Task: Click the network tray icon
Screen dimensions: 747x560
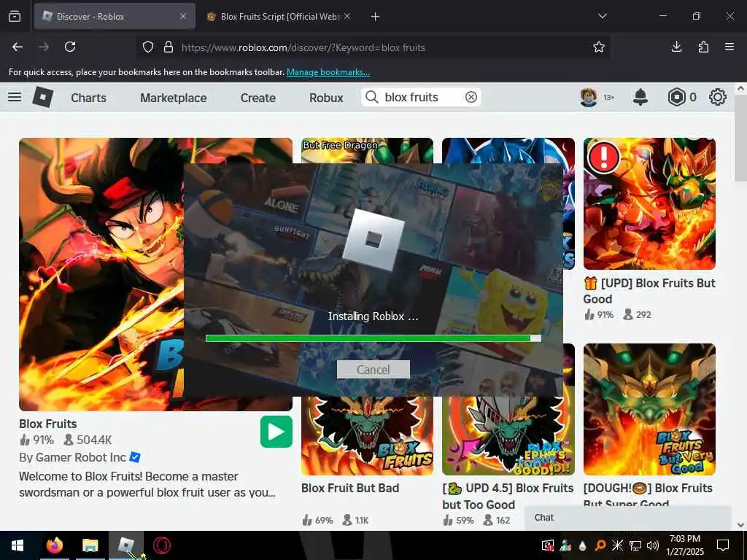Action: coord(635,545)
